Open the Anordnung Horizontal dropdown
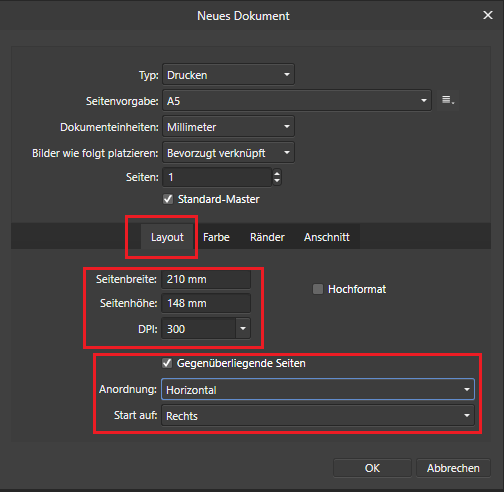 point(318,389)
